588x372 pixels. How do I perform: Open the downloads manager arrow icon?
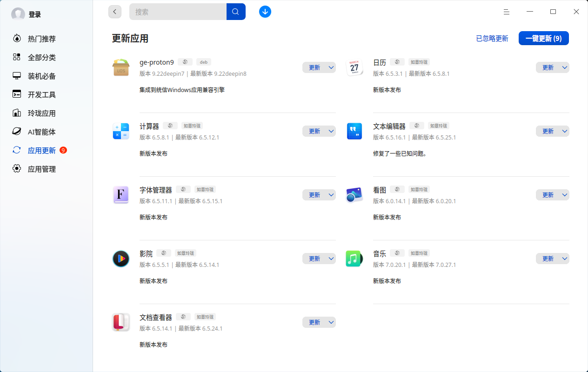[265, 12]
